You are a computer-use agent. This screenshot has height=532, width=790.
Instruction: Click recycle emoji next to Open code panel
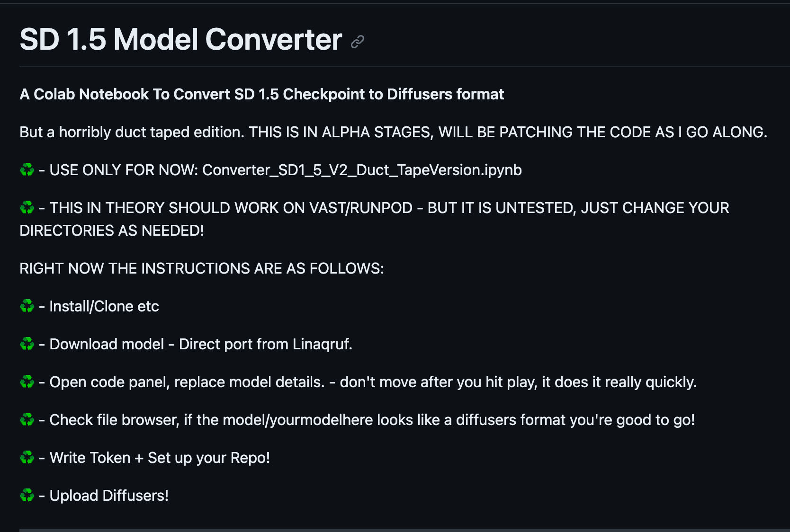click(x=27, y=382)
